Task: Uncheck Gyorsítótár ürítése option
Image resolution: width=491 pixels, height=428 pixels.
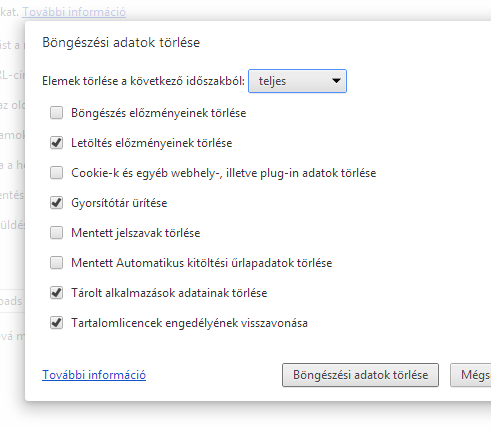Action: (x=56, y=203)
